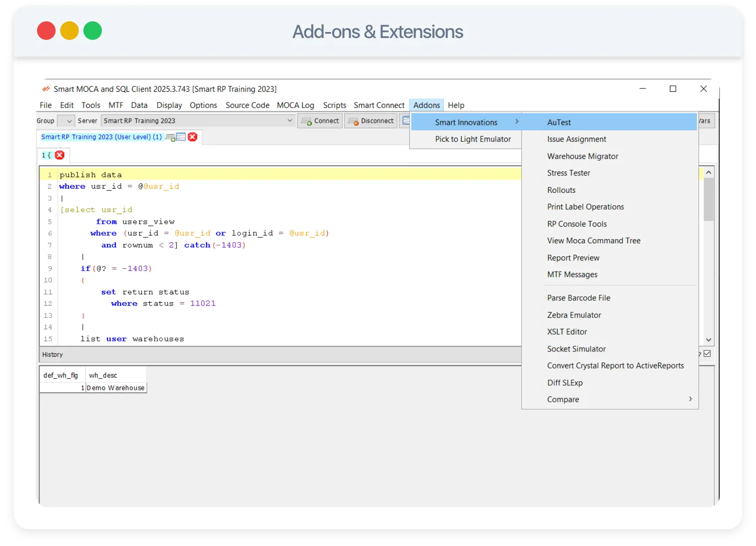The image size is (756, 546).
Task: Expand the Compare submenu arrow
Action: (690, 399)
